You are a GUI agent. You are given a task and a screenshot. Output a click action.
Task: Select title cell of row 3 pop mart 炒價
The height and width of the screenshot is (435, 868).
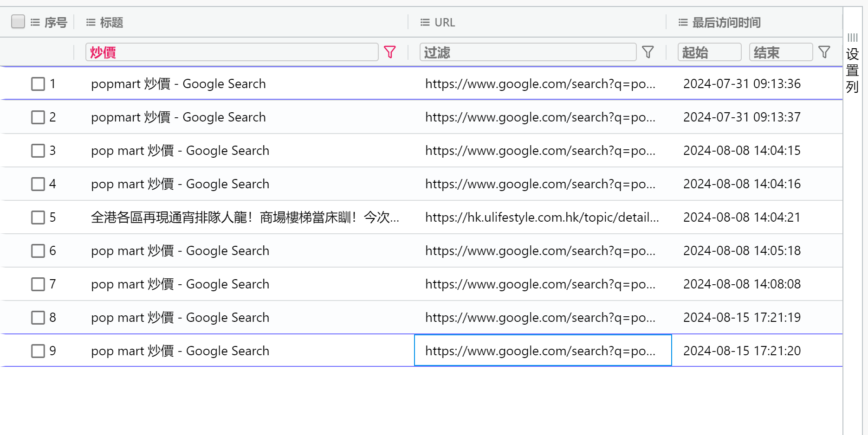(180, 151)
